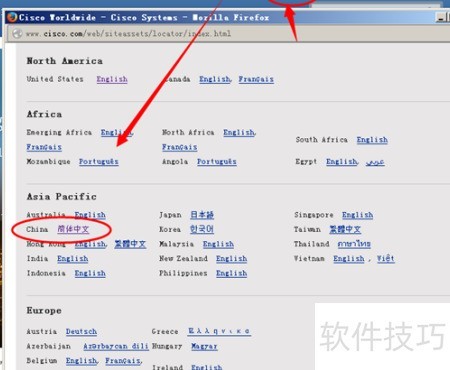Viewport: 450px width, 370px height.
Task: Select Austria Deutsch link
Action: [x=81, y=332]
